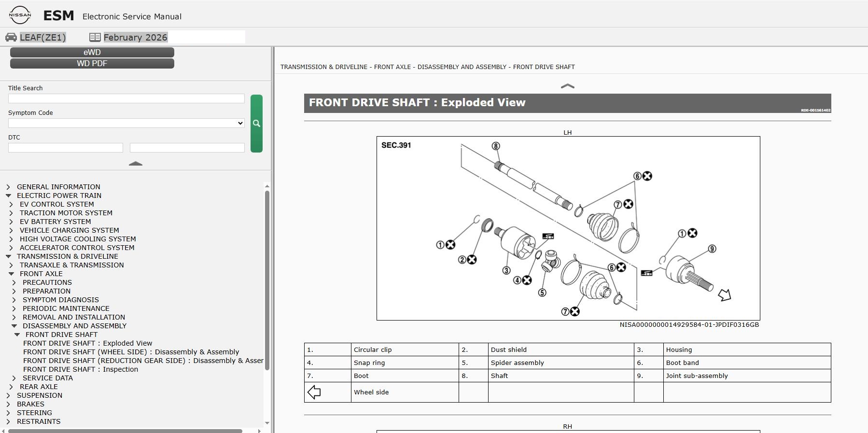Click the car icon beside LEAF(ZE1)
This screenshot has height=433, width=868.
tap(11, 37)
